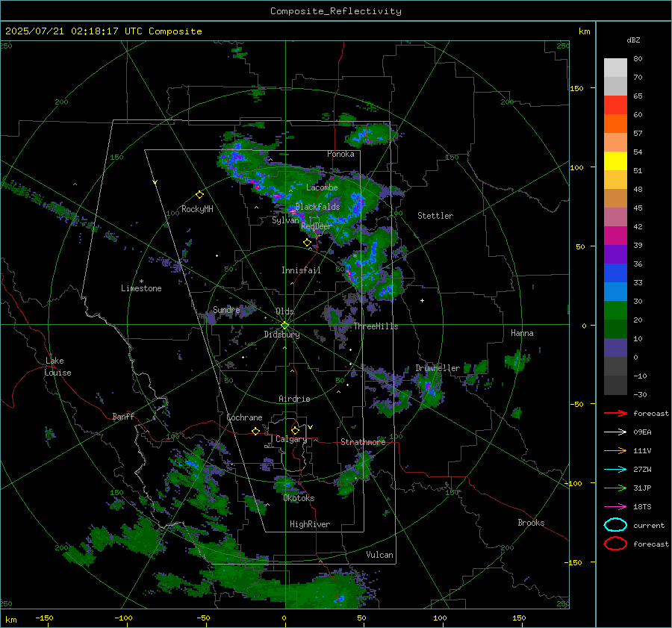
Task: Click the Sundre town label
Action: pyautogui.click(x=226, y=309)
